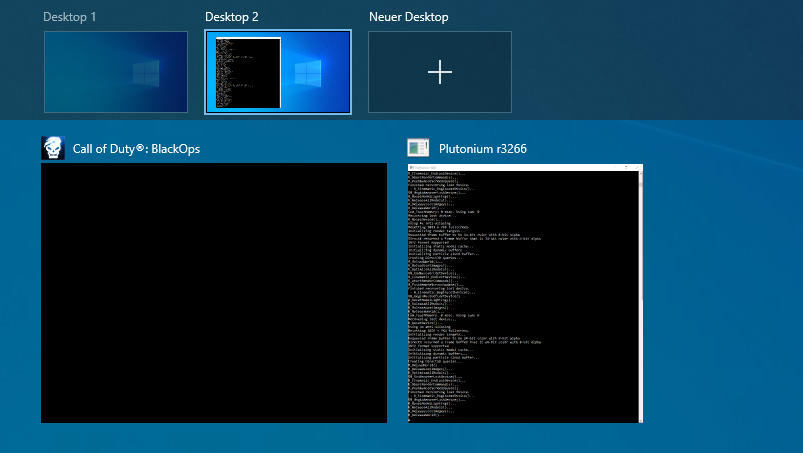Switch to Desktop 1 via its label
803x453 pixels.
tap(70, 17)
